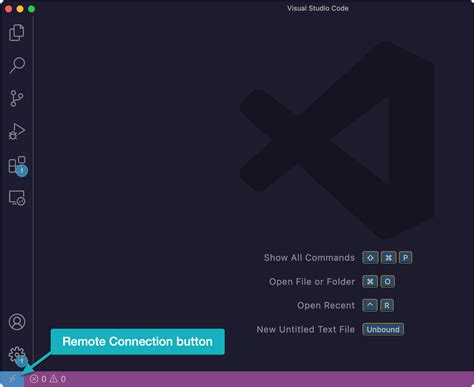Image resolution: width=474 pixels, height=387 pixels.
Task: Open the Search view icon
Action: pos(17,65)
